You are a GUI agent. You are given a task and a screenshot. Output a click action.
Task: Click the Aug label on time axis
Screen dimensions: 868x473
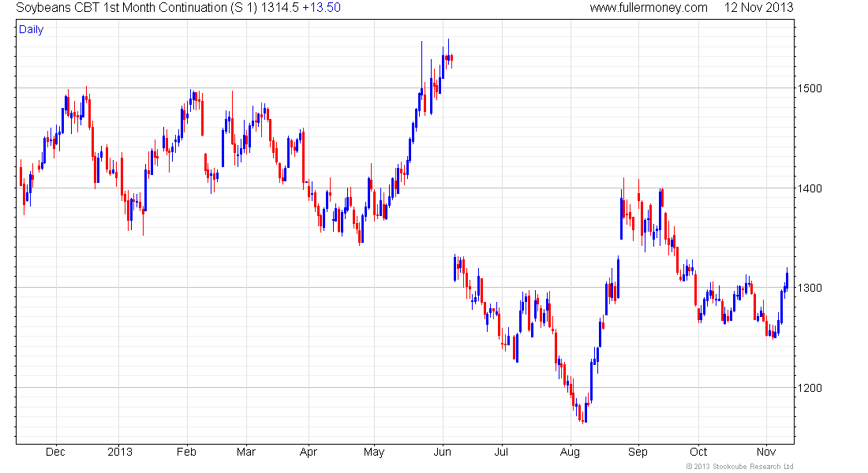570,453
